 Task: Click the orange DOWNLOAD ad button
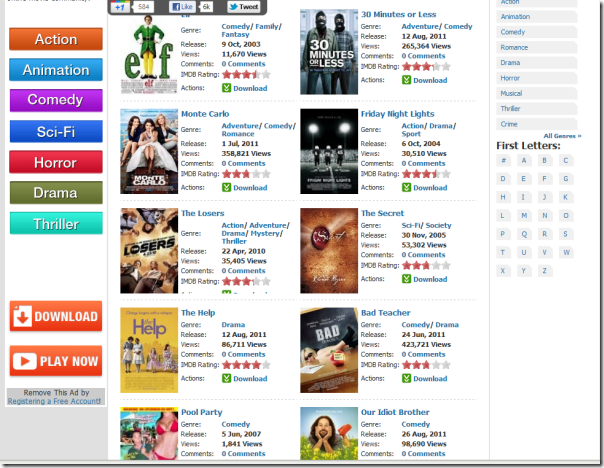[x=56, y=316]
